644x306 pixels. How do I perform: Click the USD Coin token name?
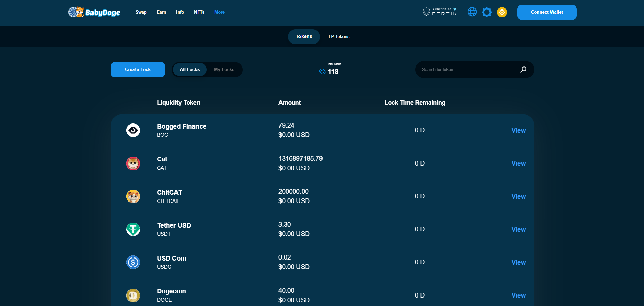171,258
